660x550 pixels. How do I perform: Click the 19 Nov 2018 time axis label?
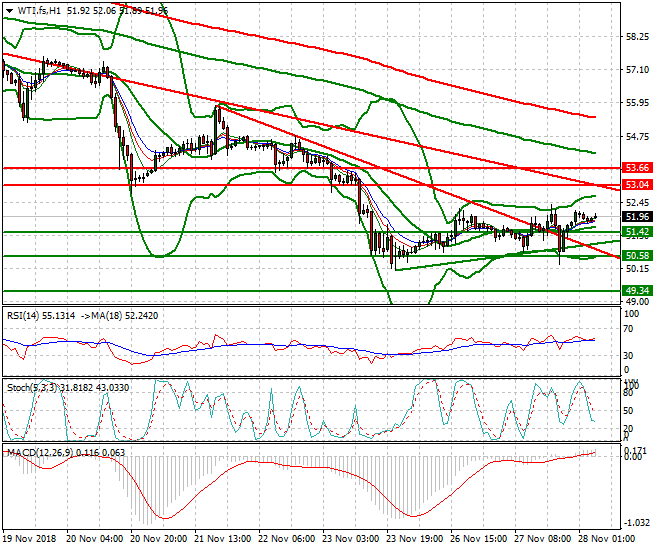pyautogui.click(x=29, y=539)
